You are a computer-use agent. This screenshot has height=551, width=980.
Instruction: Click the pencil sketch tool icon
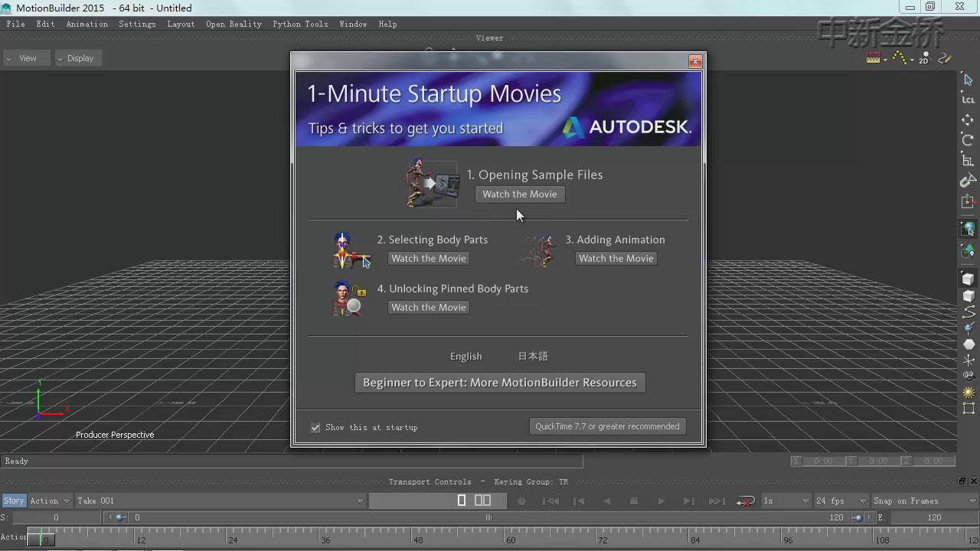pos(945,58)
